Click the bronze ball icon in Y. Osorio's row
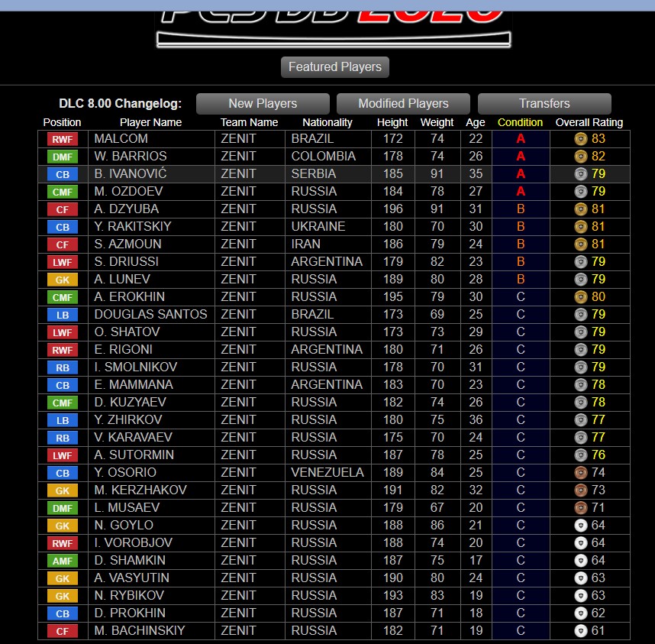Viewport: 655px width, 644px height. pyautogui.click(x=580, y=473)
